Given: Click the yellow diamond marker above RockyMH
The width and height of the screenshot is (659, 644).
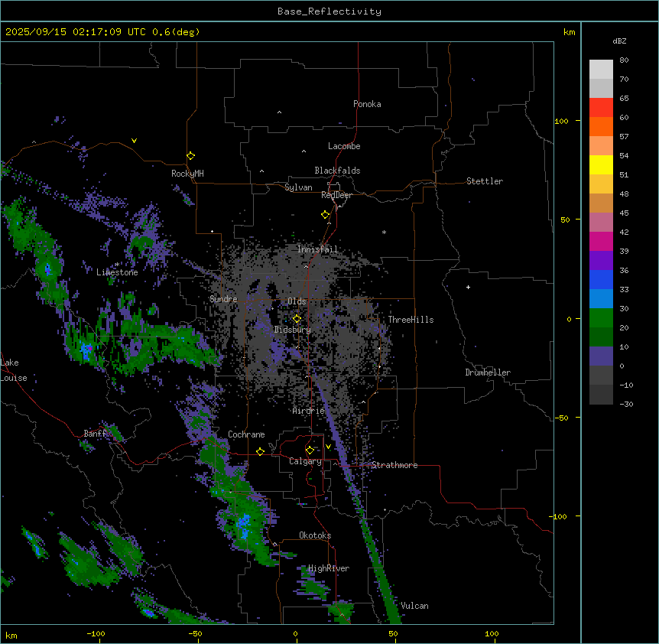Looking at the screenshot, I should [x=190, y=156].
